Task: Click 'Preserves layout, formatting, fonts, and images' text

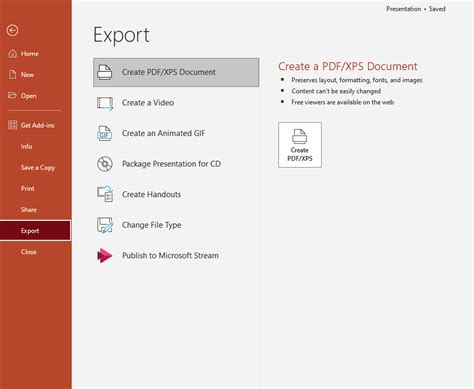Action: pos(357,80)
